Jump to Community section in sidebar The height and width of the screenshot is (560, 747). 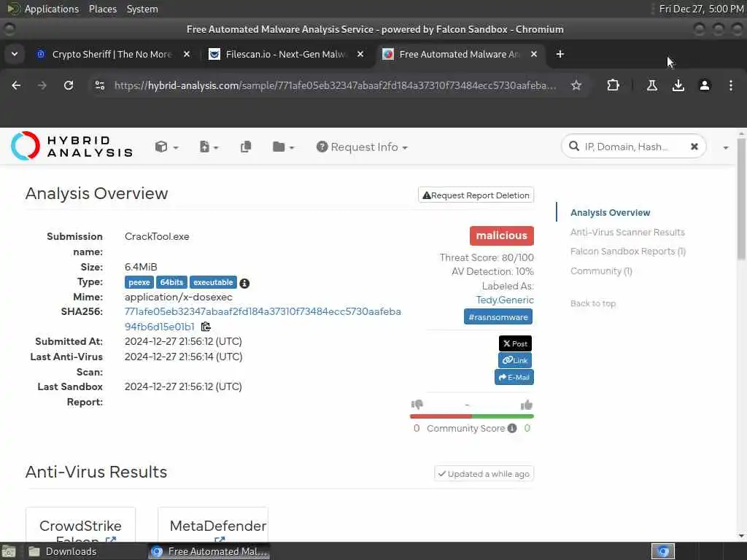click(601, 271)
